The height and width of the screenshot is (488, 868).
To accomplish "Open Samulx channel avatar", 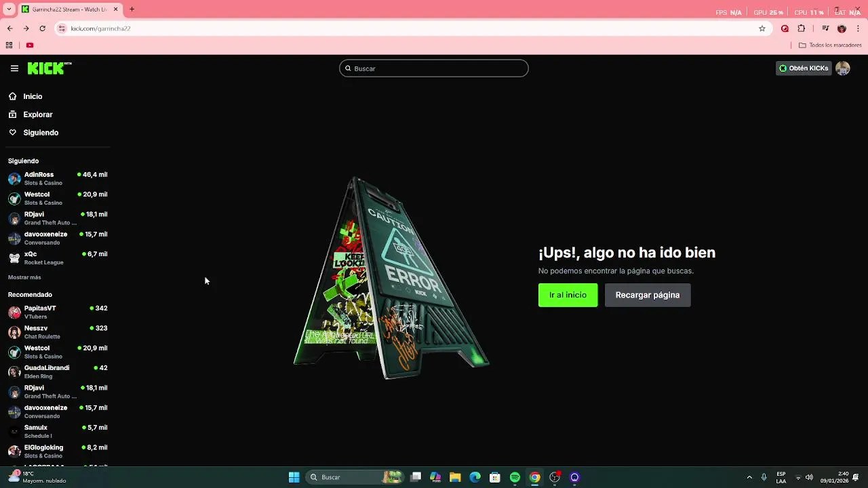I will pos(14,432).
